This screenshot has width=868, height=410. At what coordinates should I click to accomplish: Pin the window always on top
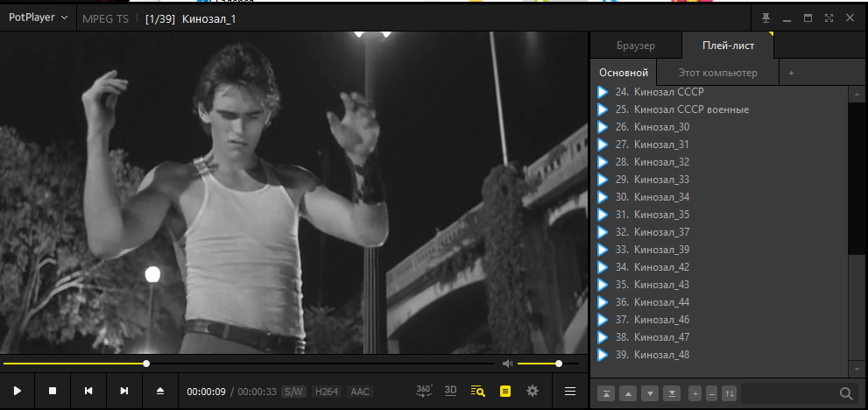click(x=766, y=18)
